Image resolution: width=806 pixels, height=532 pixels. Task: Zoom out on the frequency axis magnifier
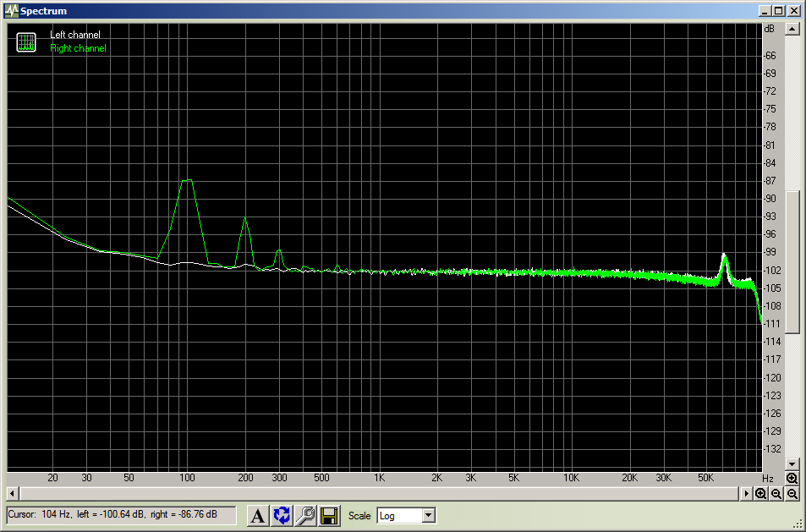click(776, 494)
